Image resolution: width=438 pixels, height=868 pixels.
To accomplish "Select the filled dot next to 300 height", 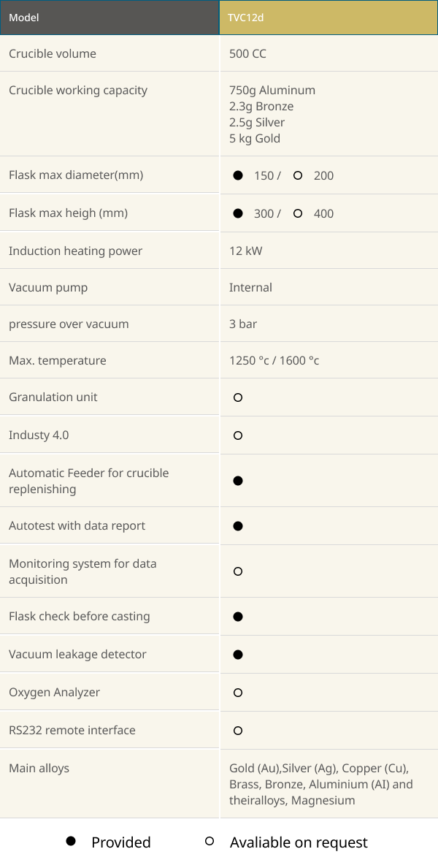I will pos(238,213).
